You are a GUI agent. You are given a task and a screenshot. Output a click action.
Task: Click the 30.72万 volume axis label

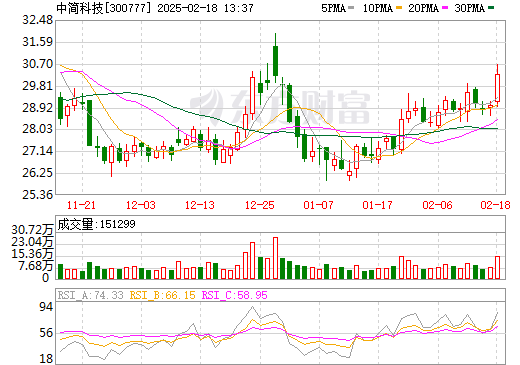[32, 230]
